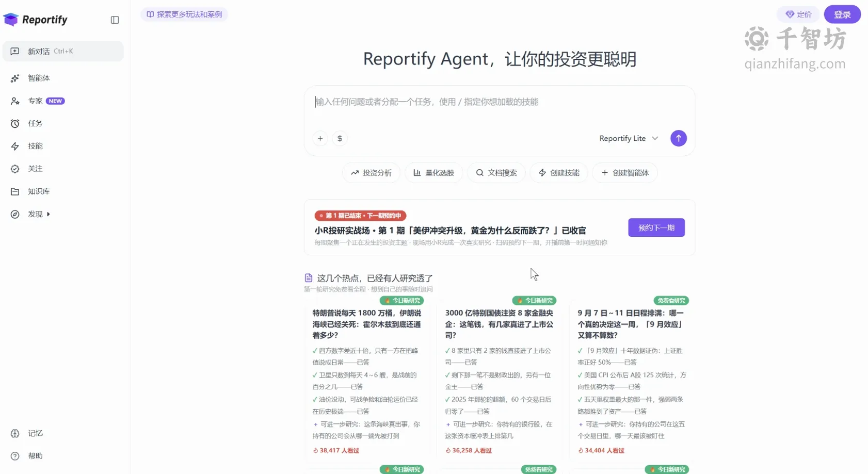Select the 创建技能 chip

click(559, 173)
